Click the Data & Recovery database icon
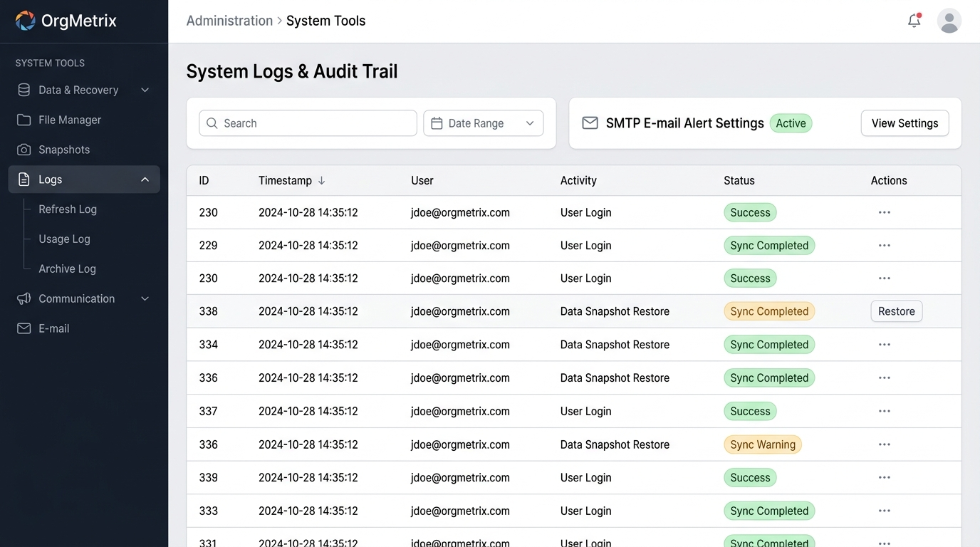The height and width of the screenshot is (547, 980). click(x=24, y=90)
